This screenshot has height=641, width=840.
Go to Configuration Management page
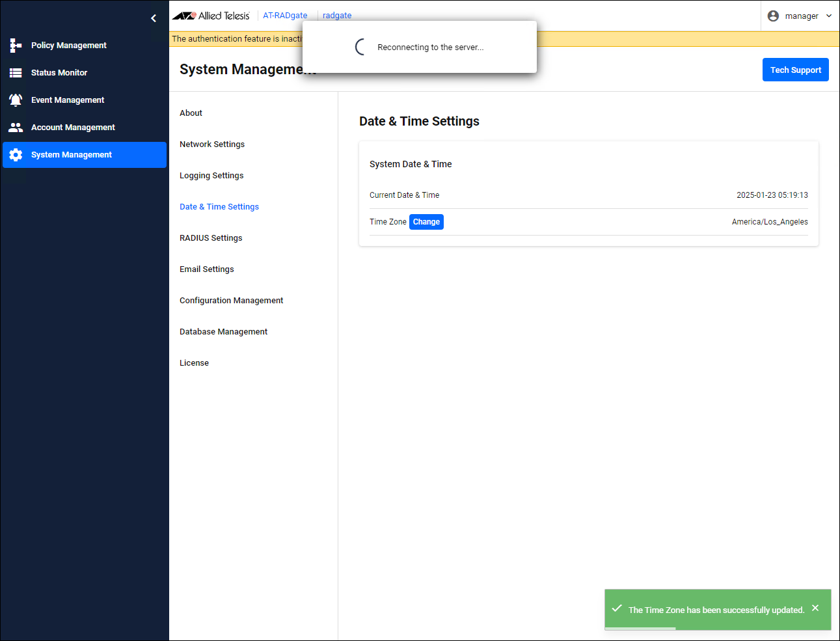coord(231,301)
